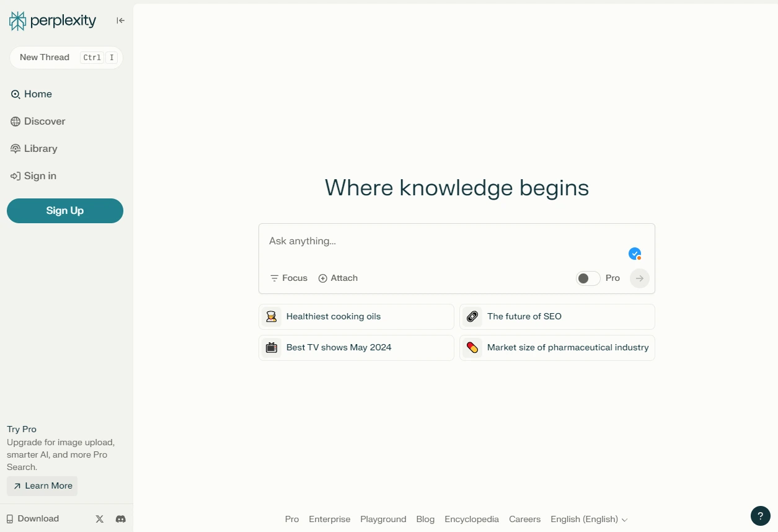
Task: Open the Discord icon
Action: point(121,519)
